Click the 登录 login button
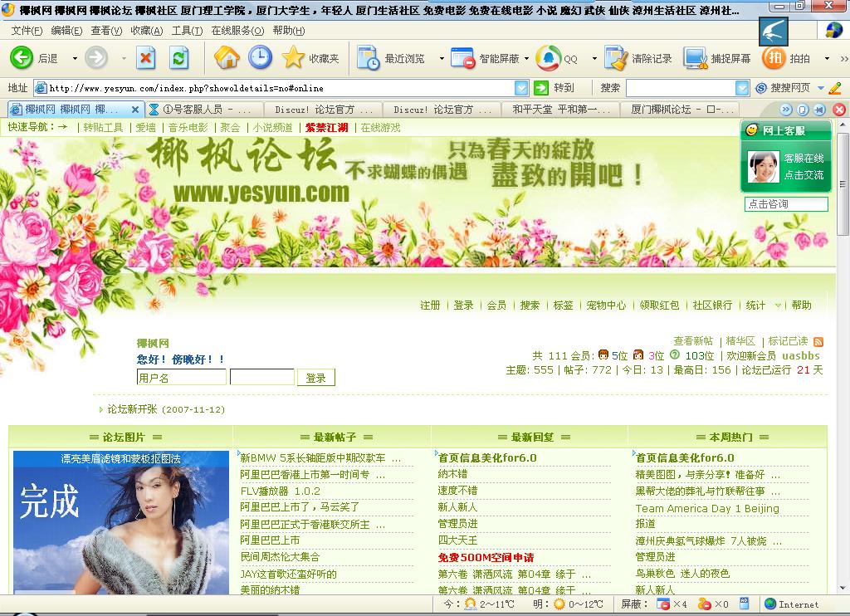Image resolution: width=850 pixels, height=616 pixels. [x=316, y=378]
